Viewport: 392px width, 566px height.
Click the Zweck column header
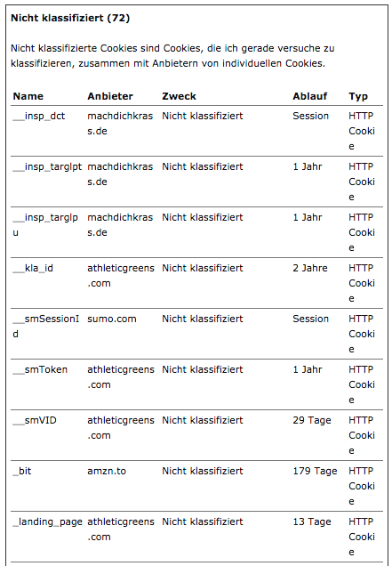click(179, 96)
